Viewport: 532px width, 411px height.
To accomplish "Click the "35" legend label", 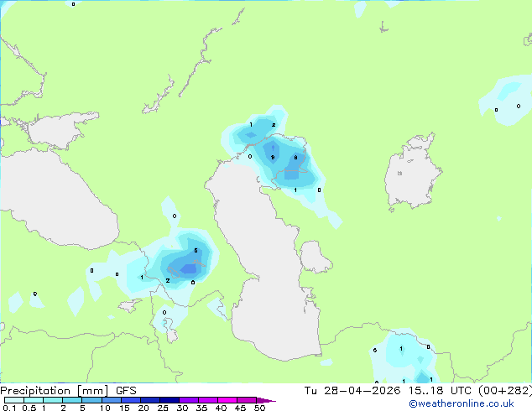I will click(201, 408).
